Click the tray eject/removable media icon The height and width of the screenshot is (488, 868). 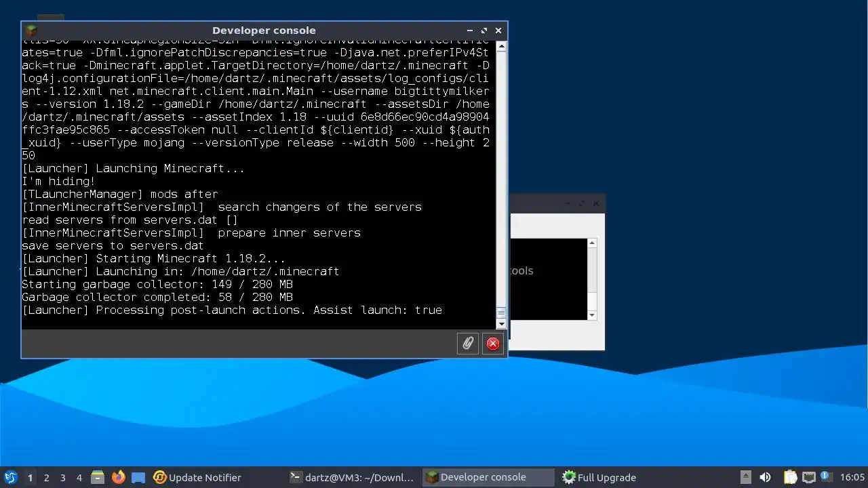point(745,477)
